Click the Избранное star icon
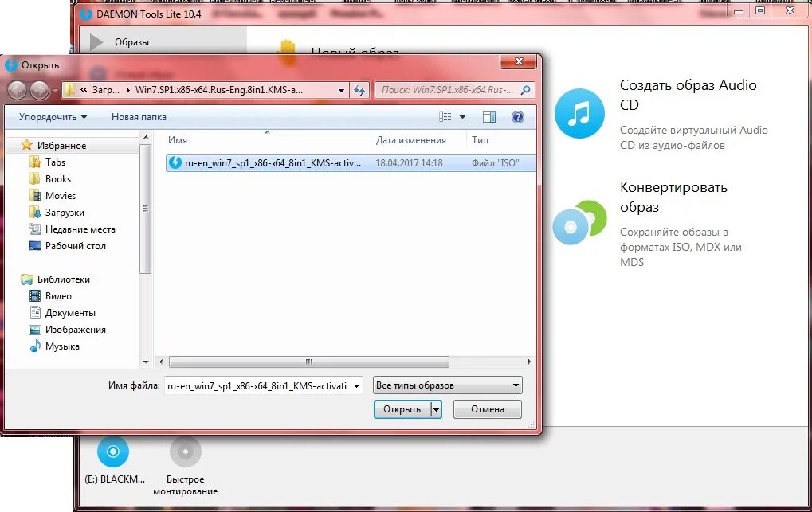 click(26, 145)
